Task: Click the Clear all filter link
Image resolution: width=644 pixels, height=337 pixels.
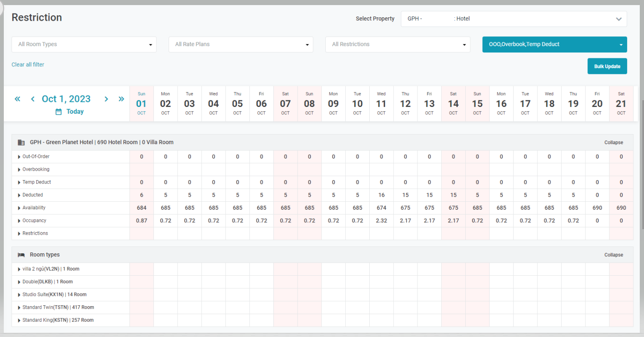Action: pos(28,65)
